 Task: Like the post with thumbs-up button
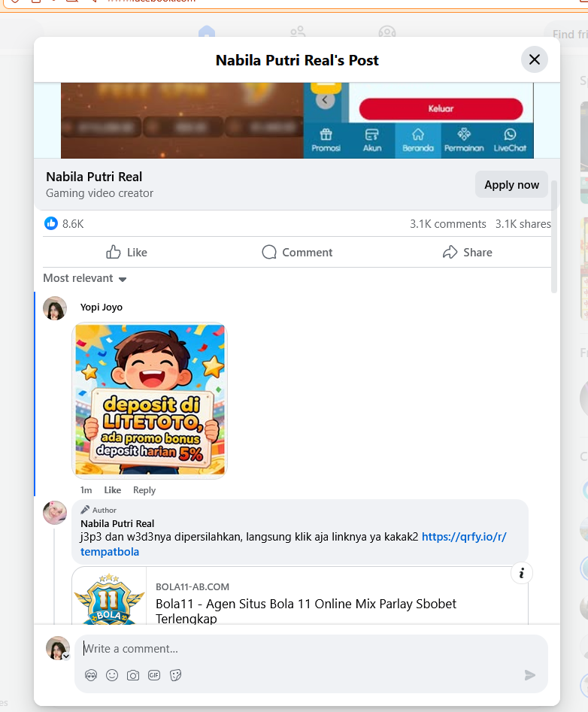126,252
